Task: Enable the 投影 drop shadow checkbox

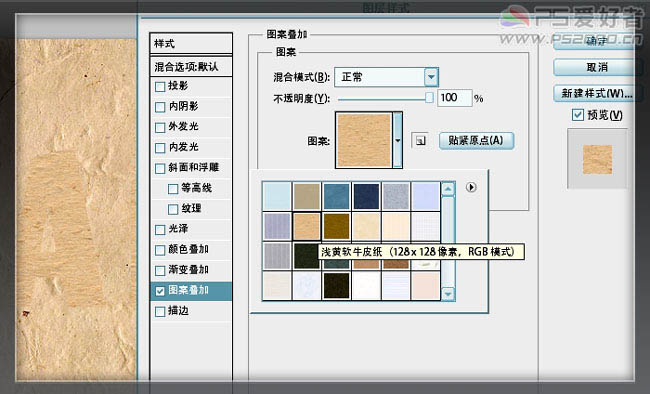Action: click(160, 87)
